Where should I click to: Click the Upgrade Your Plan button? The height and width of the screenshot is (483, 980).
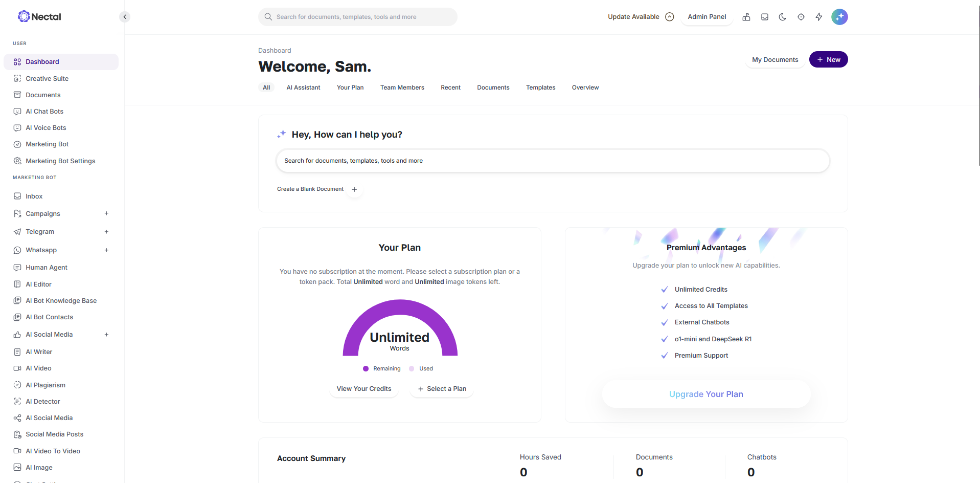pyautogui.click(x=706, y=394)
